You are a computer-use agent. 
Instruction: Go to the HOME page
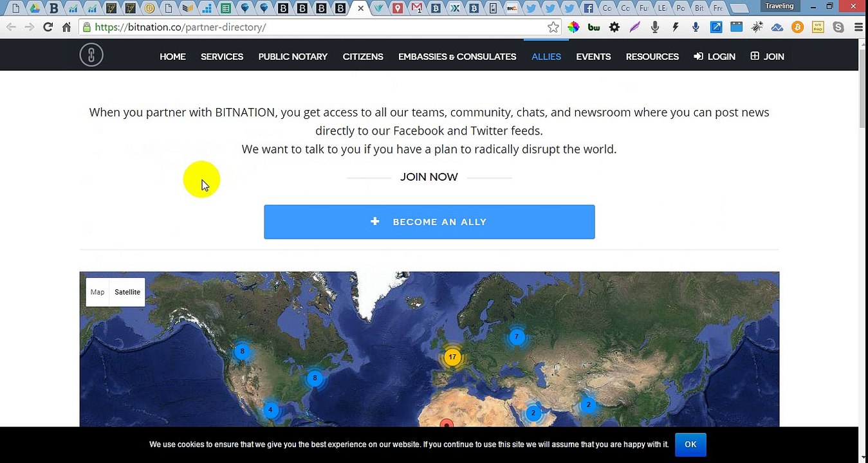coord(172,57)
